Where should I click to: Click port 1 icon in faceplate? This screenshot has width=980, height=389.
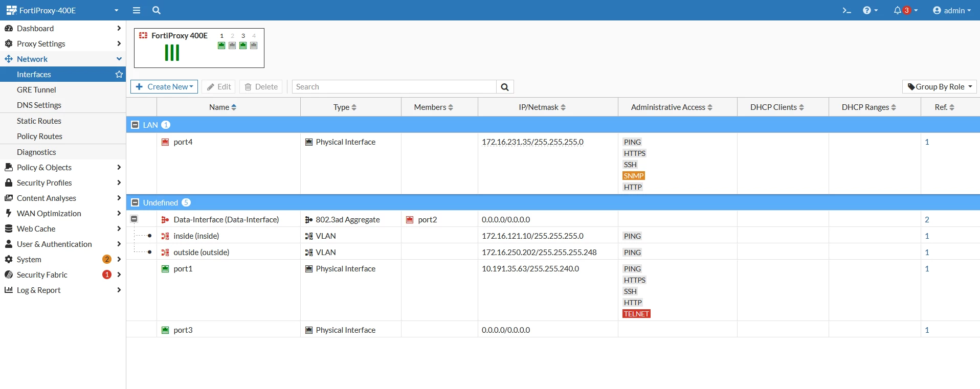tap(221, 45)
